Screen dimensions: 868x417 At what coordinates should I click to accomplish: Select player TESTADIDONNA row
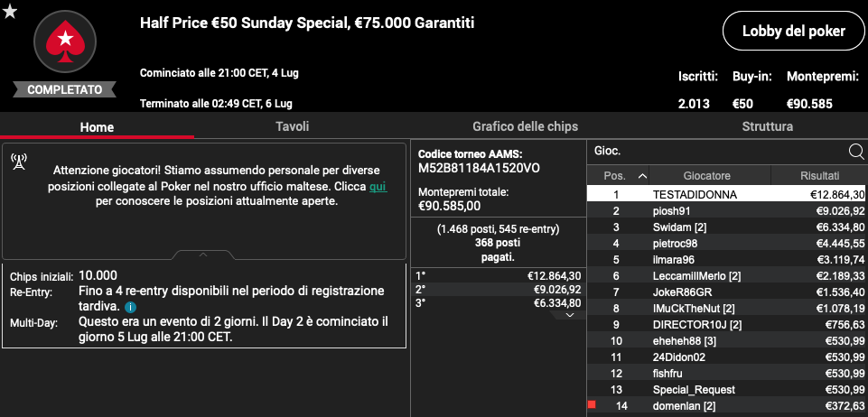(727, 195)
